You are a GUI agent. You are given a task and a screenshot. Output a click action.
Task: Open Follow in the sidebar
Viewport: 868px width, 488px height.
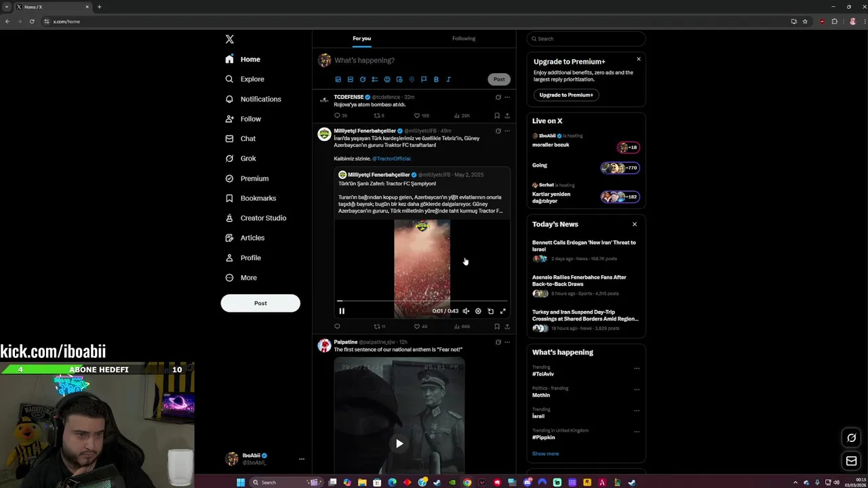pyautogui.click(x=243, y=119)
